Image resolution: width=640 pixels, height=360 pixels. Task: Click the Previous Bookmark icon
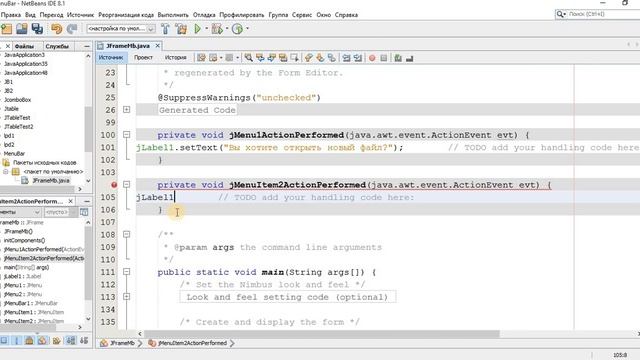point(309,58)
